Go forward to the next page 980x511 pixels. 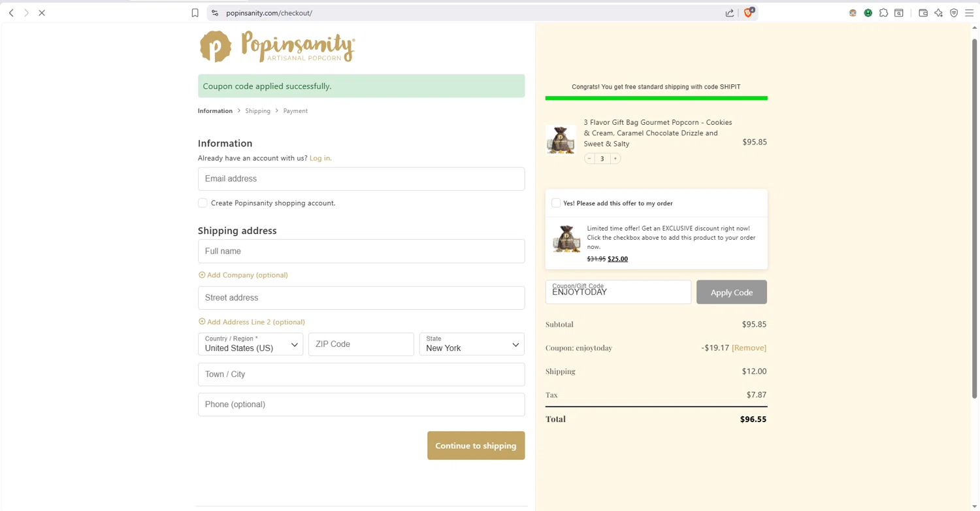point(26,12)
